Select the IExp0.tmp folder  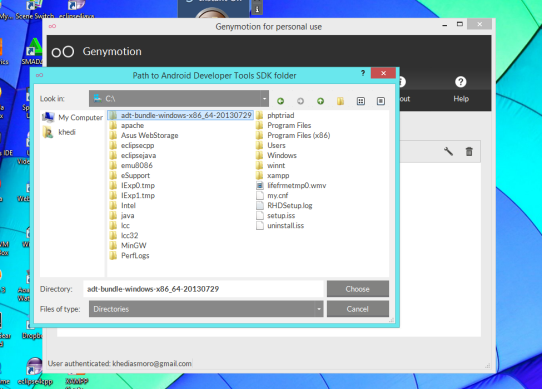tap(132, 185)
